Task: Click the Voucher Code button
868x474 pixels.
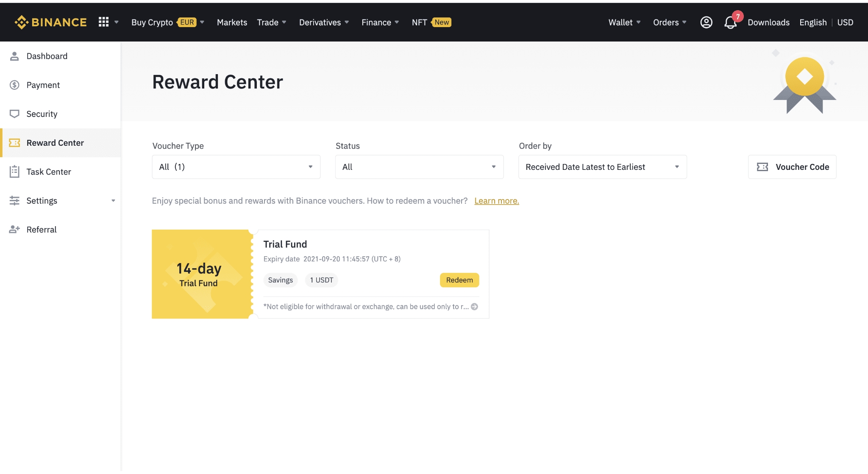Action: [x=792, y=167]
